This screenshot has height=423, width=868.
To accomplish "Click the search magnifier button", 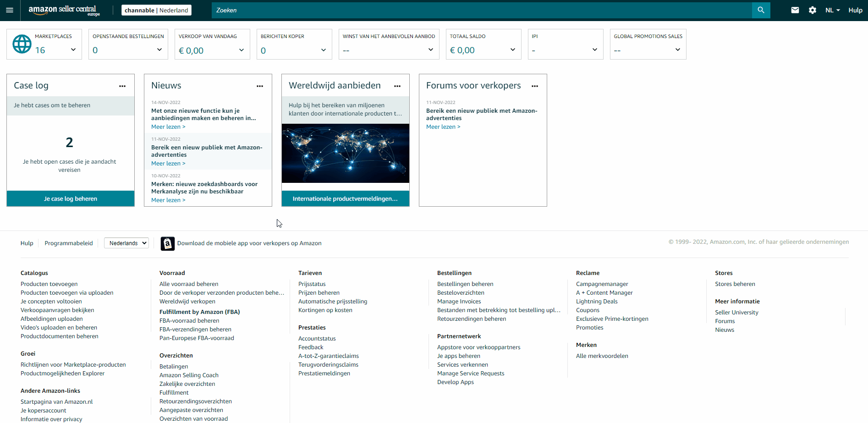I will point(761,10).
